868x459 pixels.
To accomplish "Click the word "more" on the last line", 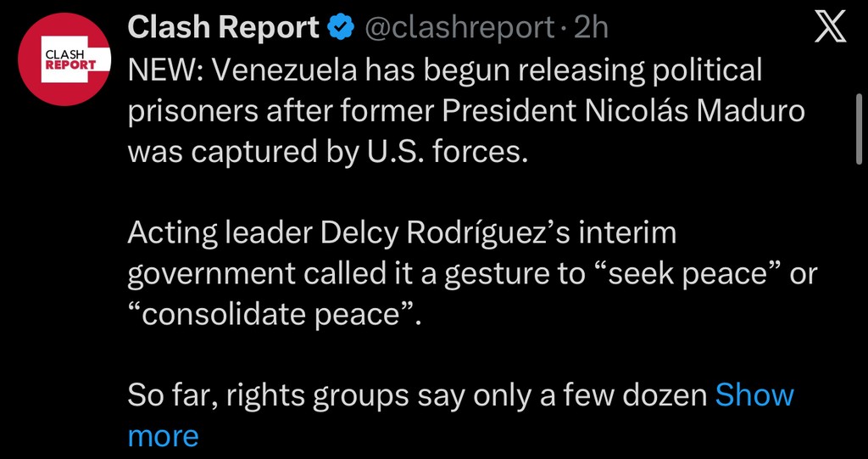I will [x=163, y=436].
